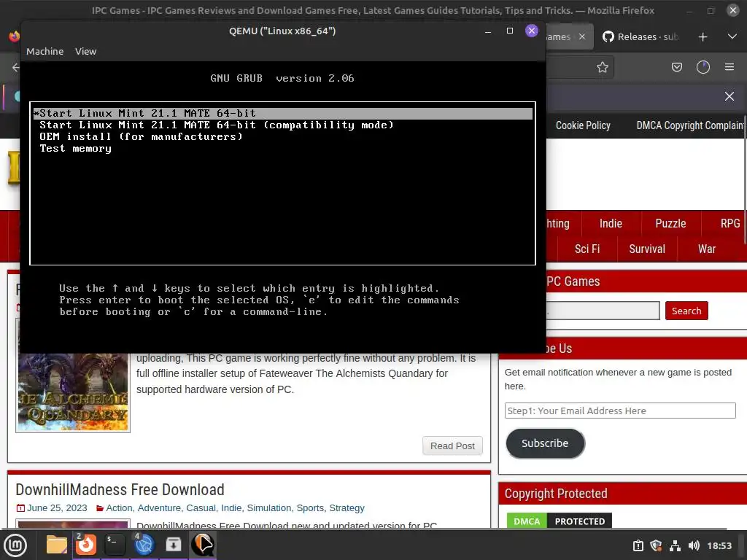Image resolution: width=747 pixels, height=560 pixels.
Task: Select the Test memory boot entry
Action: tap(283, 149)
